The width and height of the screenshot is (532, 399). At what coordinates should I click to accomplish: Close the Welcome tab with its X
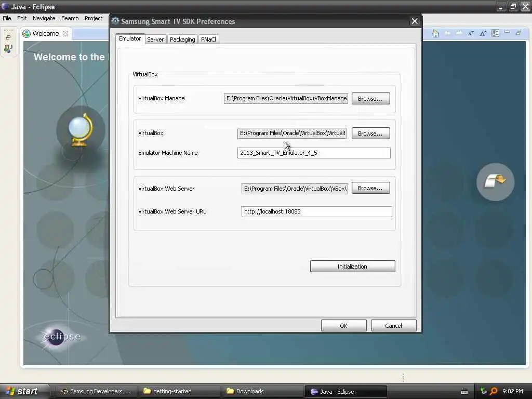(x=65, y=34)
